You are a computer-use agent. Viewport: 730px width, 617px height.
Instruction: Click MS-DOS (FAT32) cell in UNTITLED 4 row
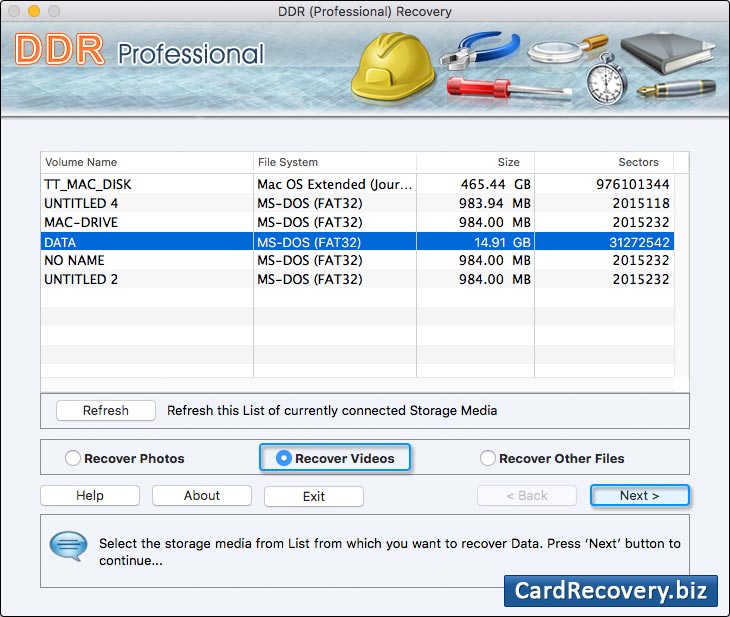335,203
